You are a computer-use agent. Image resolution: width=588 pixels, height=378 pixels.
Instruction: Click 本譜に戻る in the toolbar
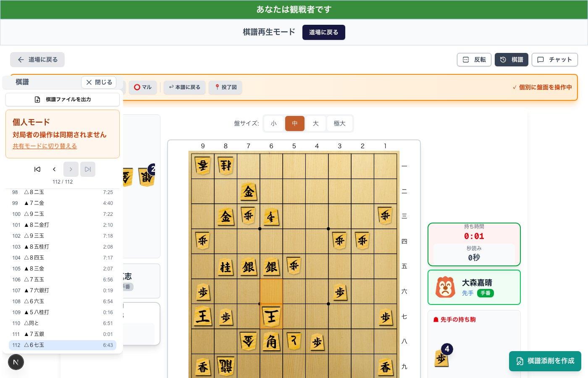point(184,87)
